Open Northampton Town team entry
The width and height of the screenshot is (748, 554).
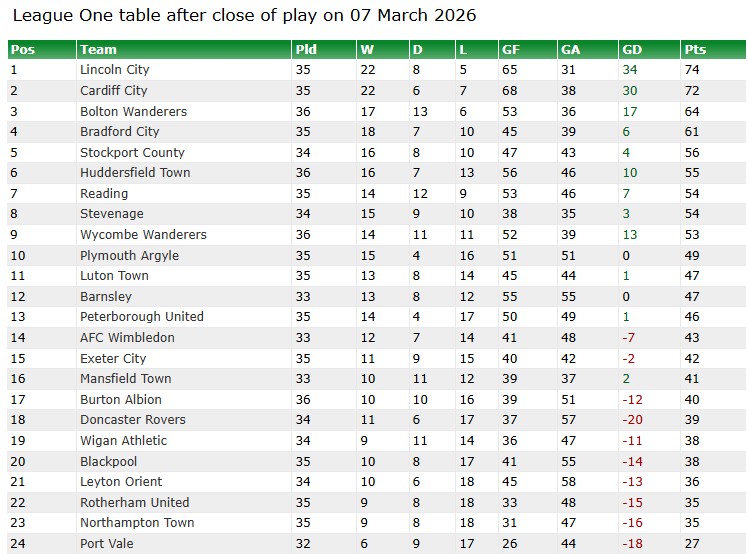135,522
